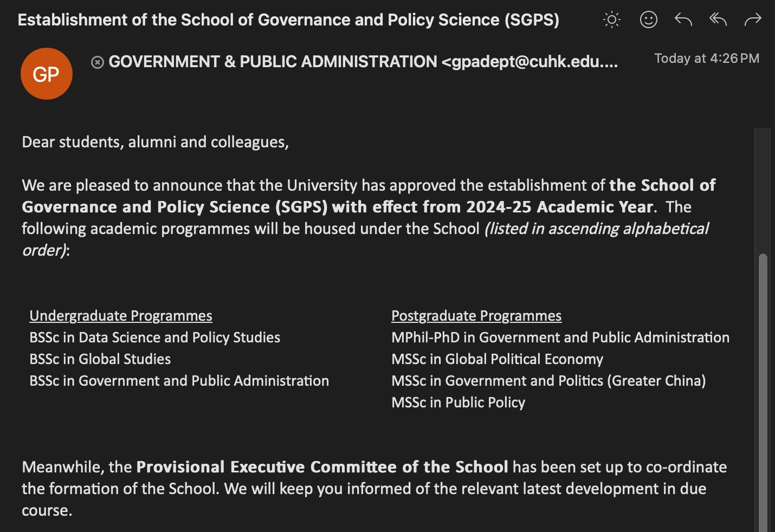The image size is (775, 532).
Task: Click 'MPhil-PhD in Government and Public Administration'
Action: click(x=560, y=338)
